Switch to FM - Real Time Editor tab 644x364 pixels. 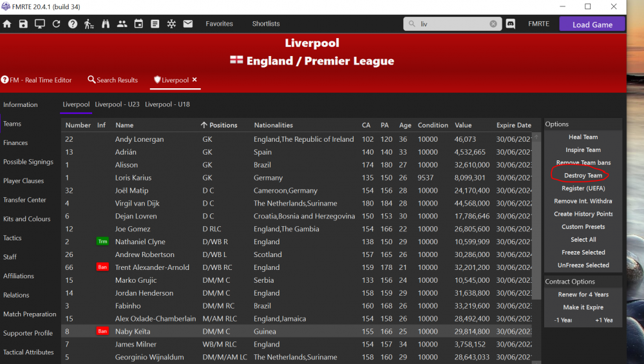[x=37, y=80]
